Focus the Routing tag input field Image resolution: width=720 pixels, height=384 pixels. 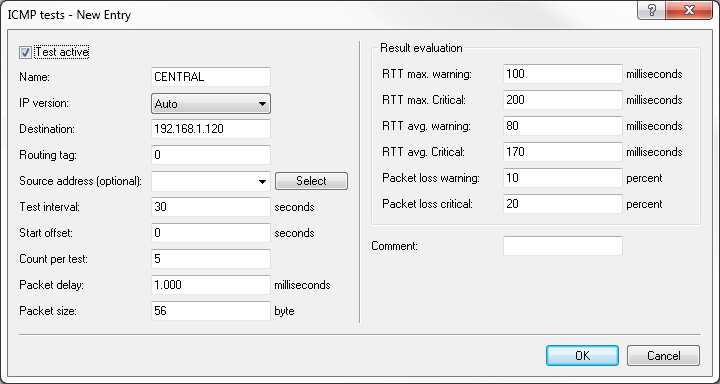211,155
